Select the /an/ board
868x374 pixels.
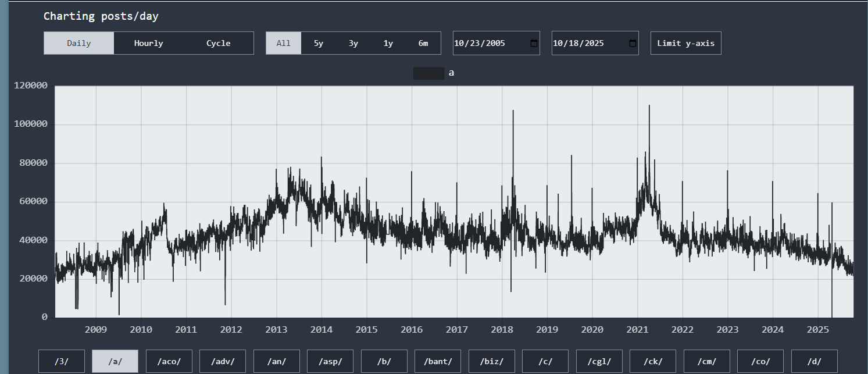click(277, 361)
